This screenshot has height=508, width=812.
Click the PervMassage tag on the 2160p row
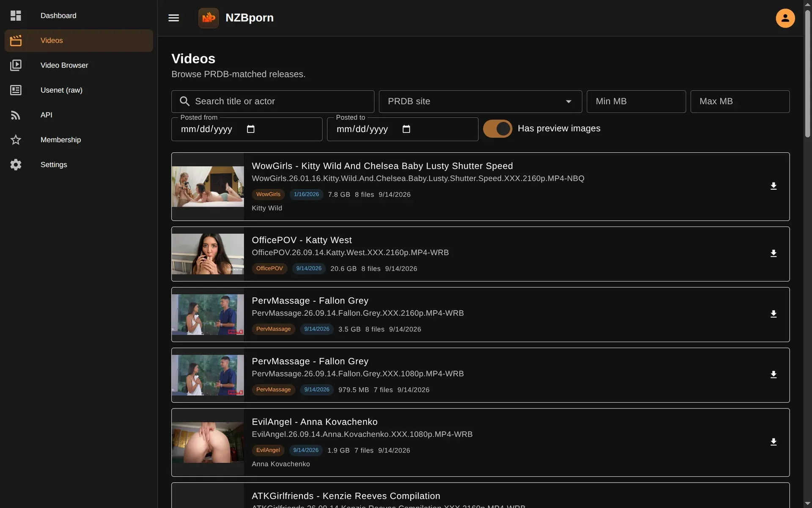point(273,329)
